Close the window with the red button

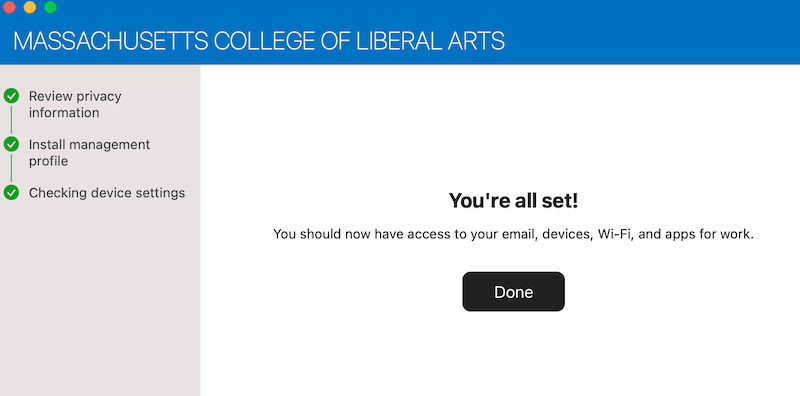click(x=9, y=7)
